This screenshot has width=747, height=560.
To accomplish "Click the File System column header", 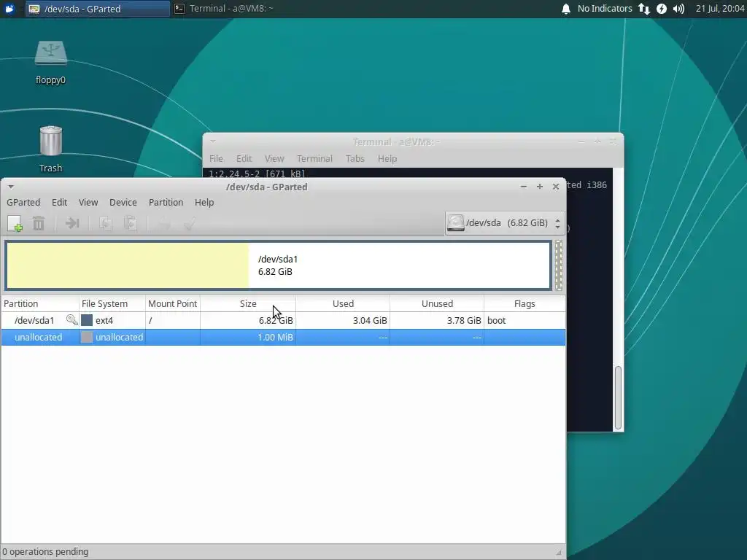I will [112, 303].
